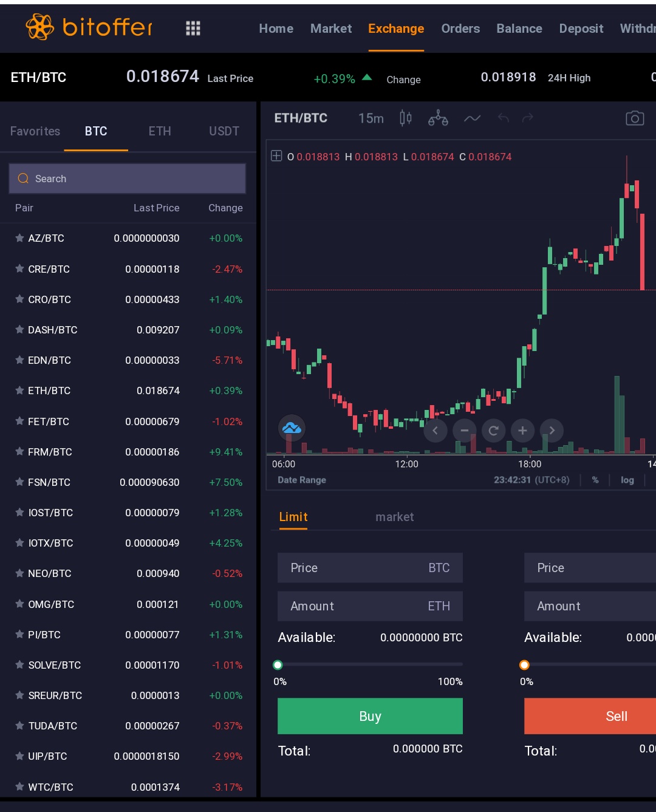Viewport: 656px width, 812px height.
Task: Open the apps grid menu icon
Action: [x=193, y=28]
